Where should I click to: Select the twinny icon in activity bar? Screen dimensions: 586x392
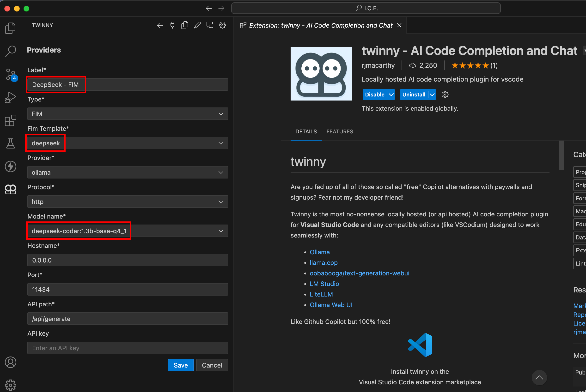pyautogui.click(x=11, y=189)
